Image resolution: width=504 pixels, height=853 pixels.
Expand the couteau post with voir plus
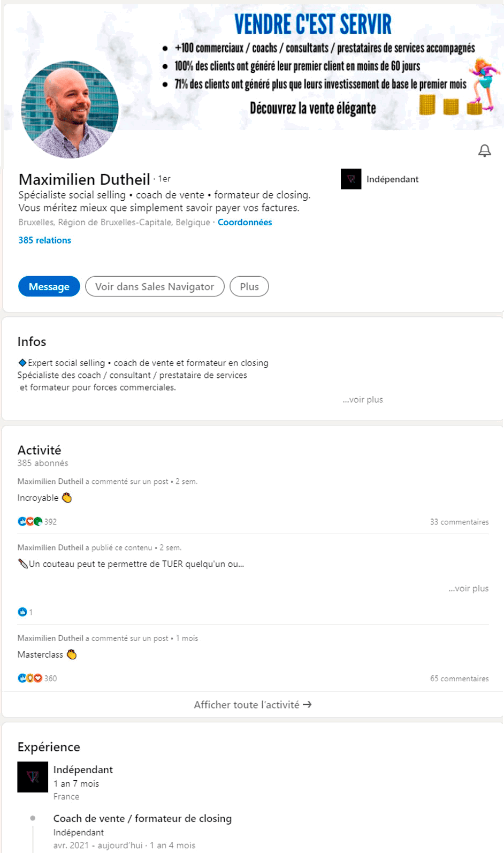468,588
